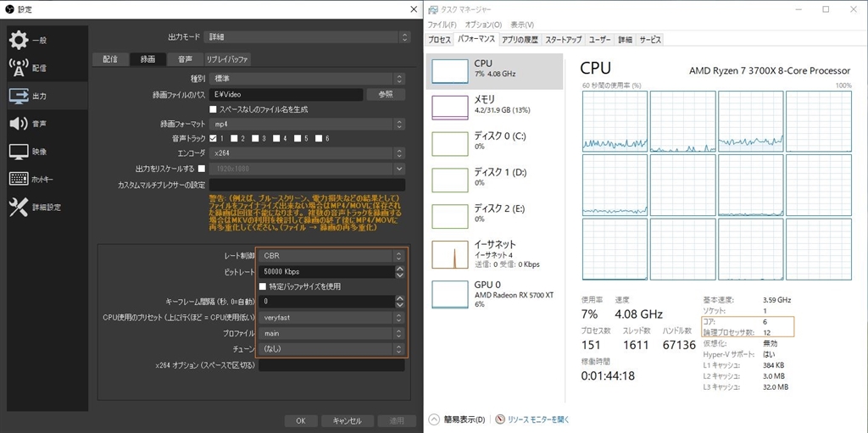Enable audio track 6 checkbox
The height and width of the screenshot is (433, 868).
[319, 138]
